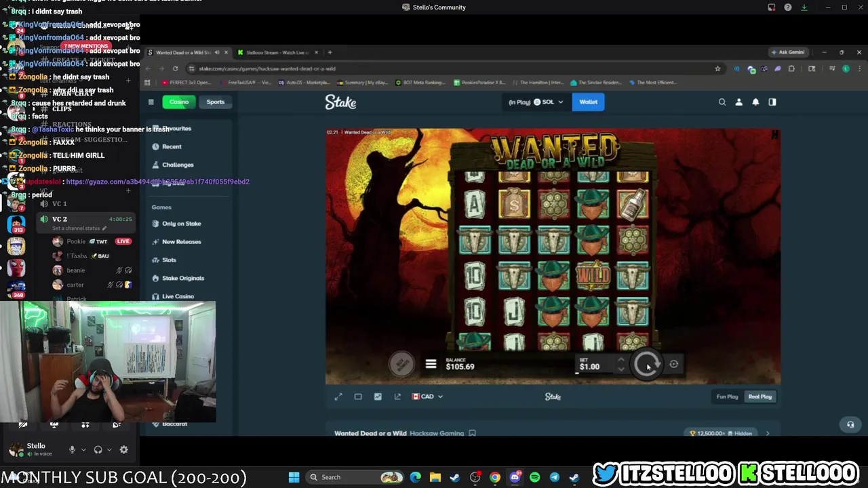Open Discord user settings gear
The width and height of the screenshot is (868, 488).
pyautogui.click(x=123, y=449)
